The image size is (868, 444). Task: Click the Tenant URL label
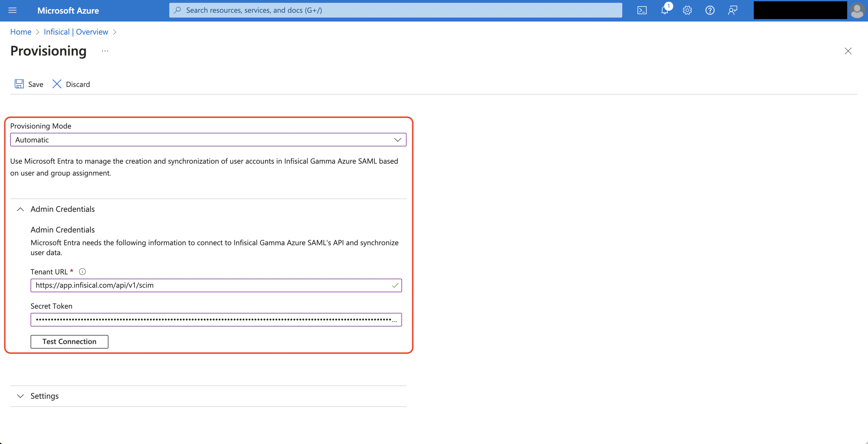pos(49,272)
